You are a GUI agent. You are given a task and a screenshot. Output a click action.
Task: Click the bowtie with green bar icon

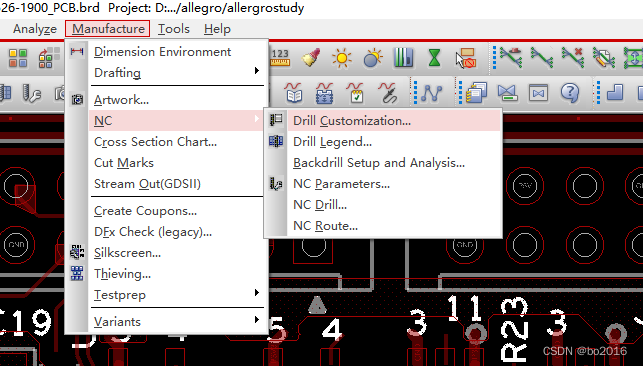pyautogui.click(x=507, y=93)
